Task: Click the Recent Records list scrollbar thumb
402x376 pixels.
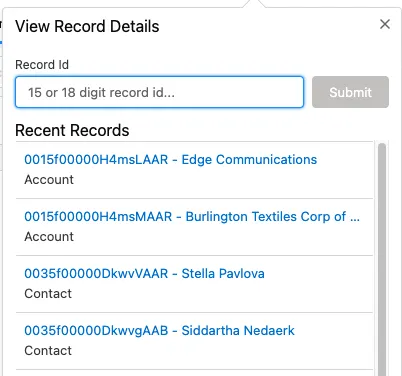Action: point(382,259)
